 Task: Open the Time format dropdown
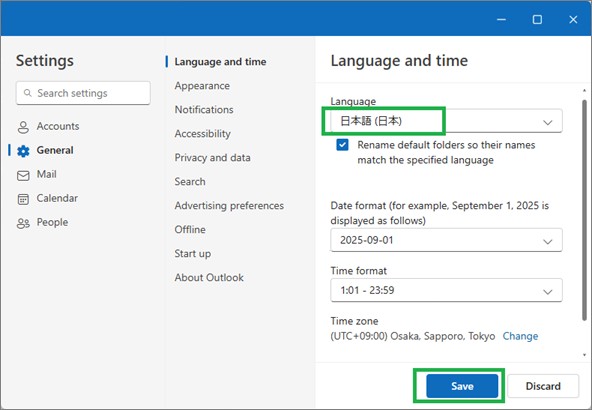(x=446, y=290)
